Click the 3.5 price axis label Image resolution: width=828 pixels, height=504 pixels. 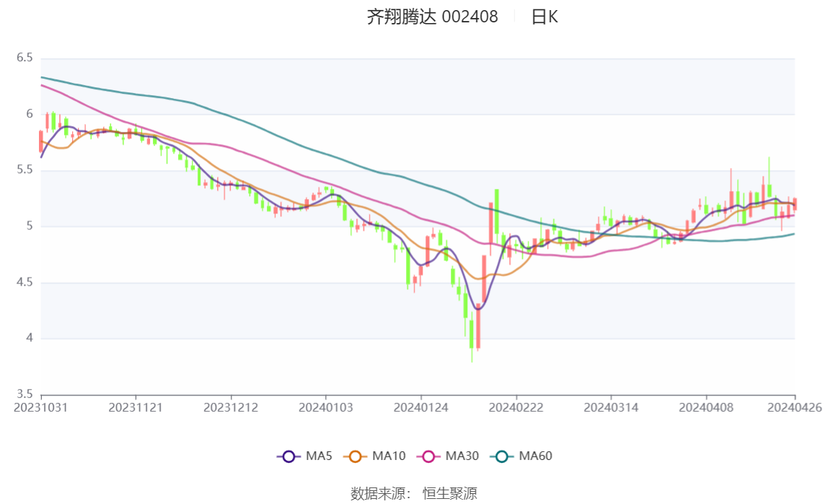tap(25, 394)
